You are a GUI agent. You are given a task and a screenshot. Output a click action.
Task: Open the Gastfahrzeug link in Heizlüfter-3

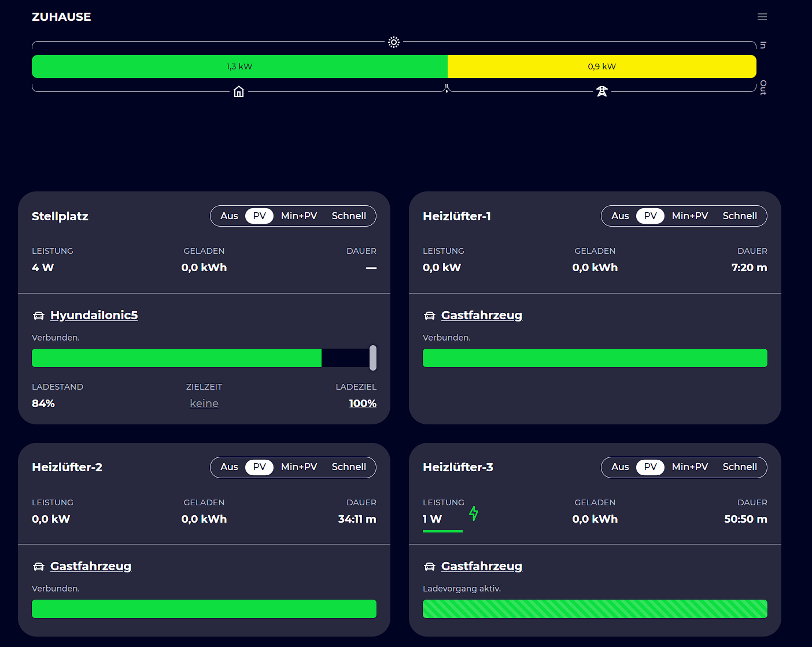pos(482,566)
